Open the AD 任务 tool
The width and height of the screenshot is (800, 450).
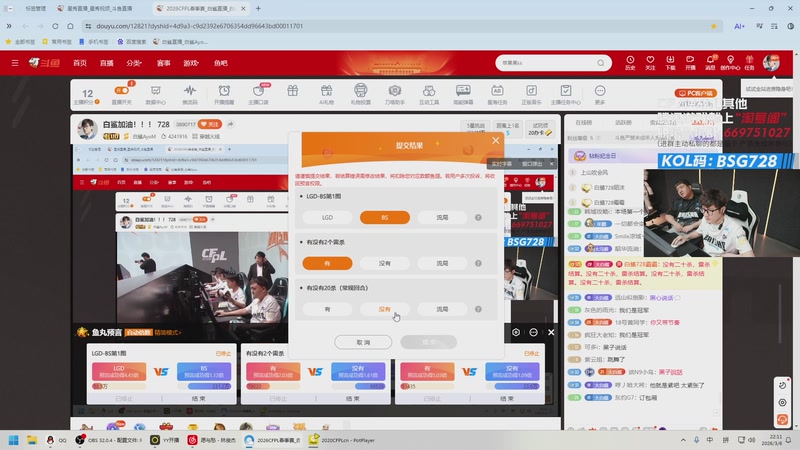click(x=497, y=94)
